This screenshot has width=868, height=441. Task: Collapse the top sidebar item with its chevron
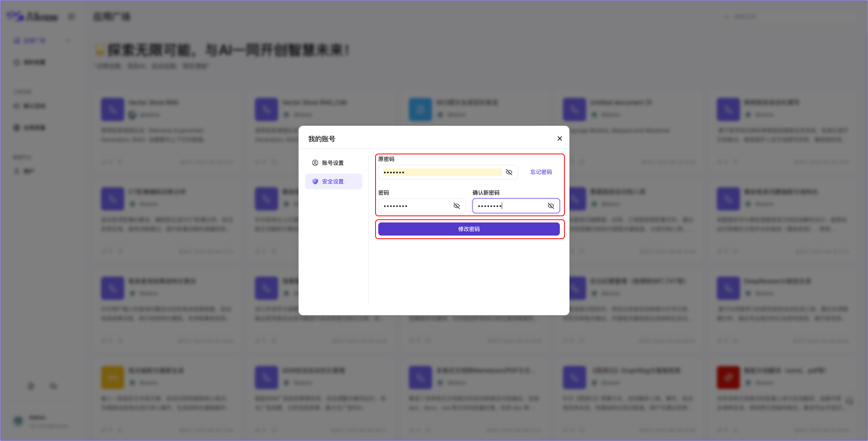68,40
